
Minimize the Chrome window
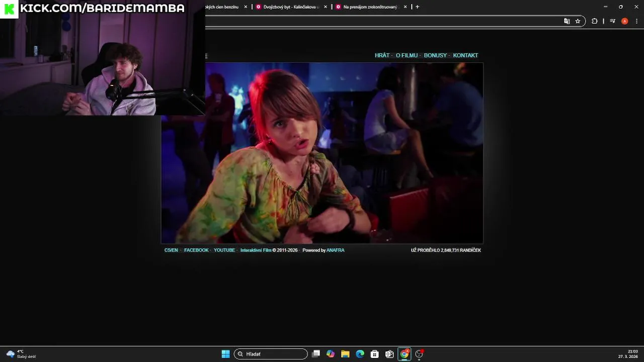point(605,7)
